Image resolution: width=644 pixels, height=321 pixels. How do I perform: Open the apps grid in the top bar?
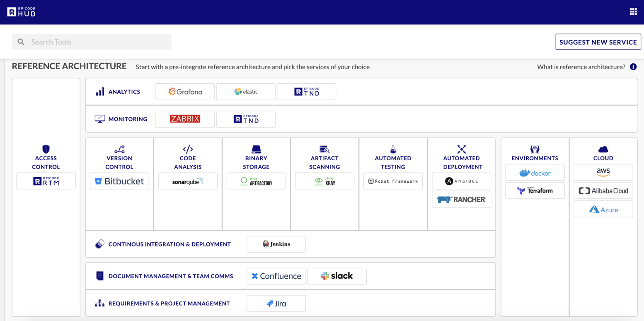(x=633, y=11)
